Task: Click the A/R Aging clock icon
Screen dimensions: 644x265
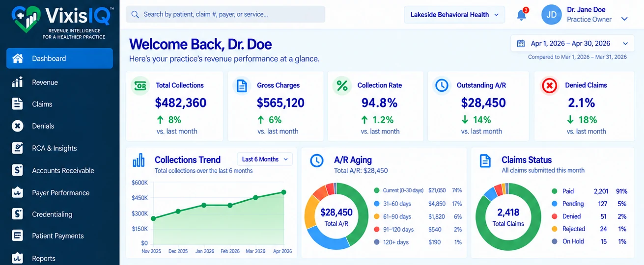Action: click(x=317, y=160)
